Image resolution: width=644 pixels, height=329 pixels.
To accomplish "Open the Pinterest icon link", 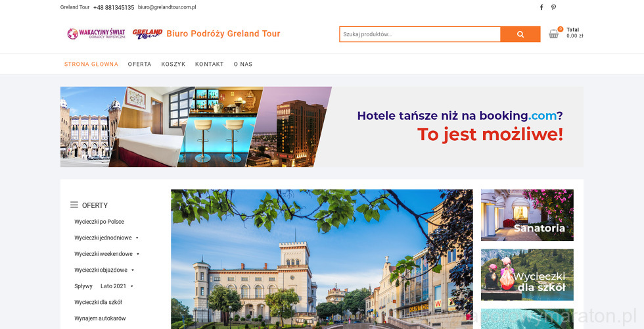I will (553, 7).
